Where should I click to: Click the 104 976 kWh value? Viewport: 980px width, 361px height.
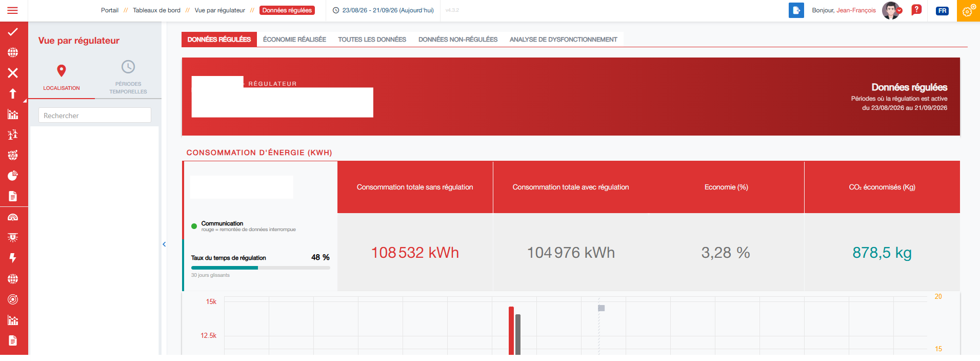click(571, 253)
